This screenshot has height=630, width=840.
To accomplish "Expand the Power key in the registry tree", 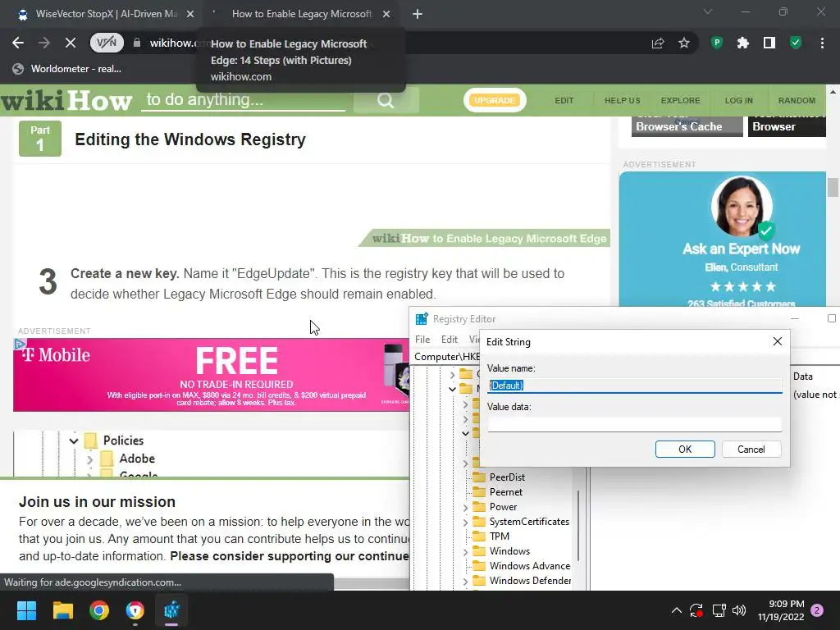I will click(466, 507).
